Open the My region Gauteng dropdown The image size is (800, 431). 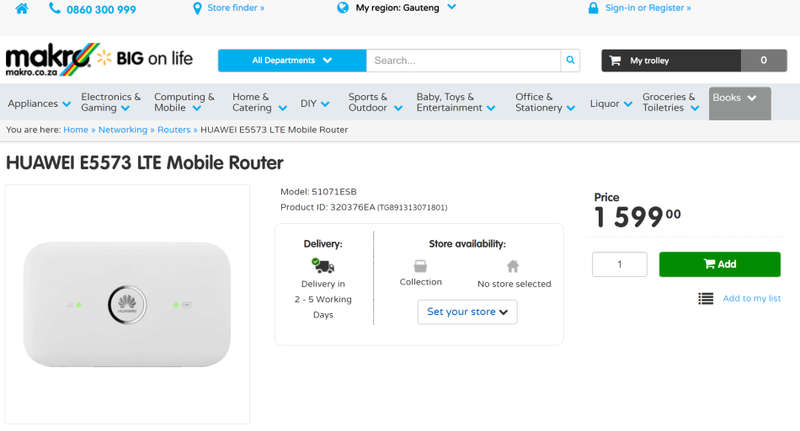point(405,8)
